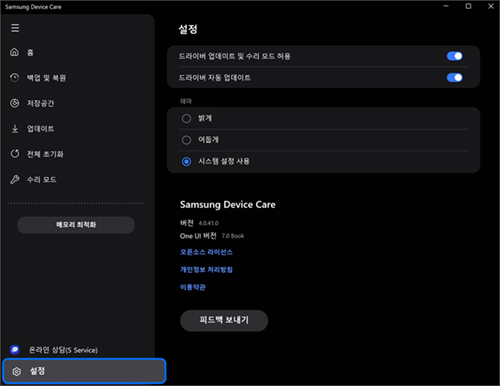Viewport: 500px width, 386px height.
Task: Select the 어둡게 theme radio button
Action: click(186, 140)
